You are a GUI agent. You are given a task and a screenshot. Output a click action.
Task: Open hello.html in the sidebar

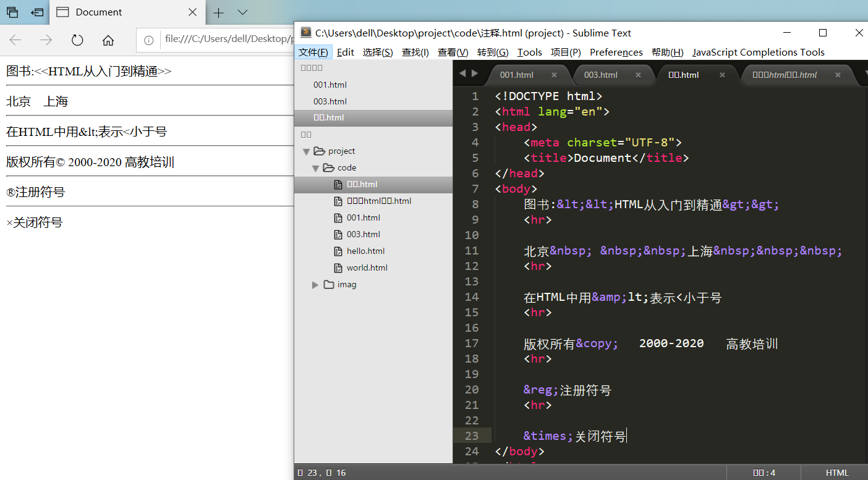[365, 251]
